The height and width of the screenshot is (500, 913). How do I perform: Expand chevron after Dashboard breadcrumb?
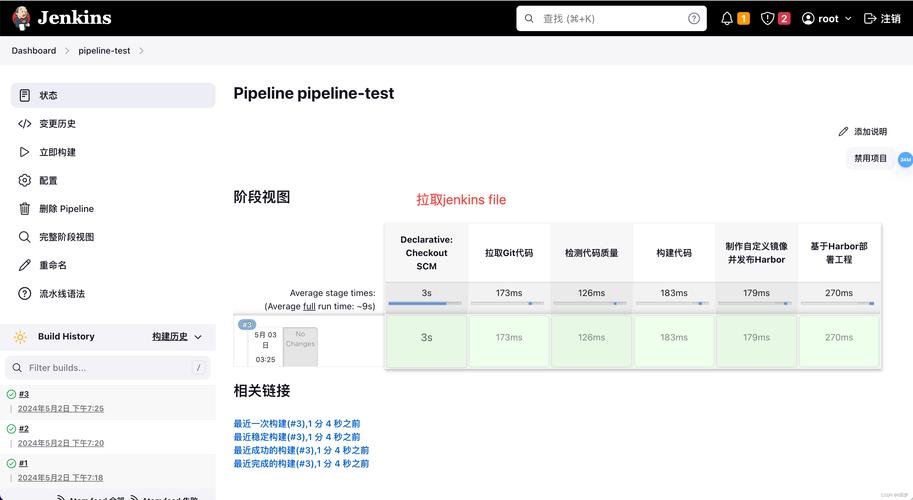point(67,51)
